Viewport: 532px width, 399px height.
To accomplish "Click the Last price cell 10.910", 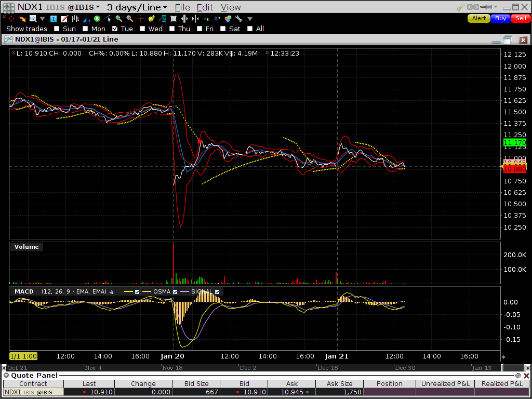I will (89, 392).
